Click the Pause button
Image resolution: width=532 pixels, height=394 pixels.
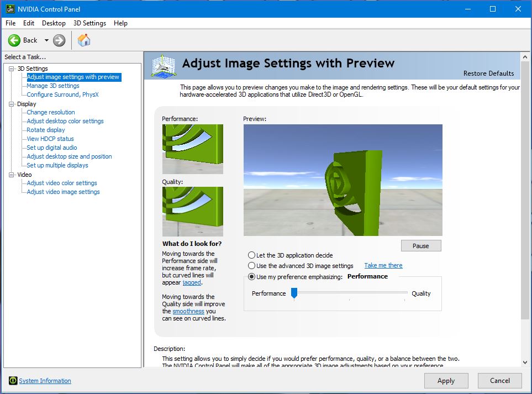point(420,246)
